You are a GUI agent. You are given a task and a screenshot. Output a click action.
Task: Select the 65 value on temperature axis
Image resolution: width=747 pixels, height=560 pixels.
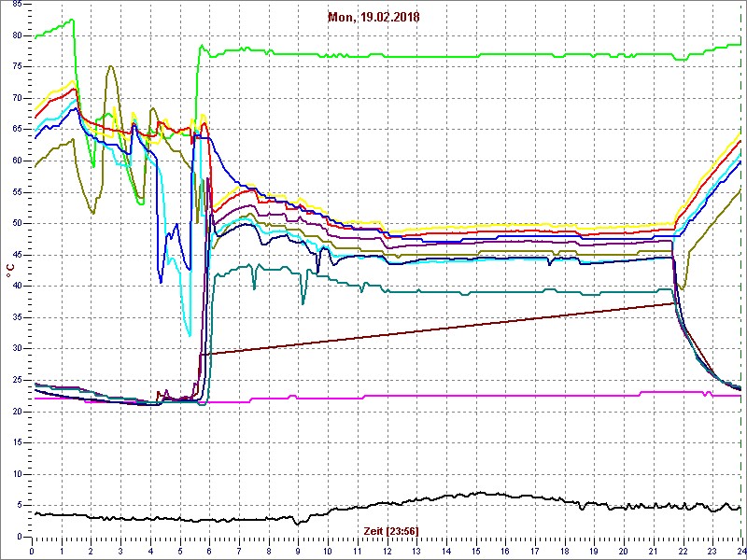tap(16, 130)
